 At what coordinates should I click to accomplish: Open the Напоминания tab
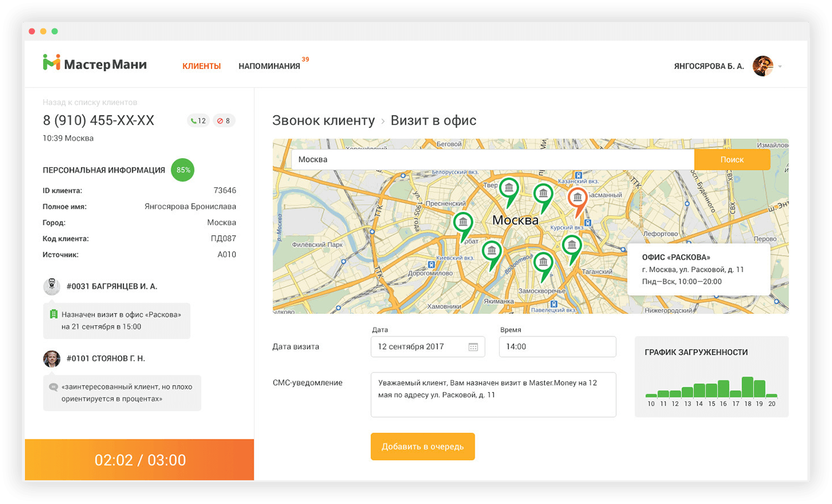click(x=269, y=66)
